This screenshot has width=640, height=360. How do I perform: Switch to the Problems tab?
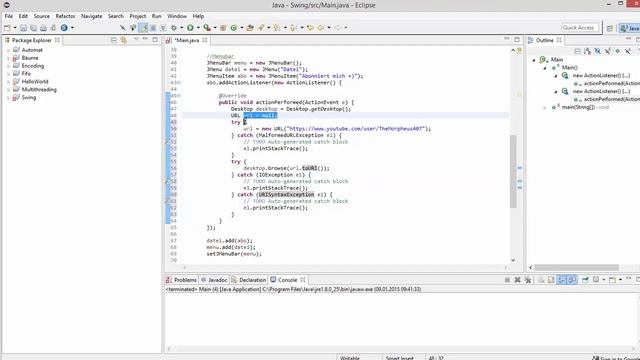(181, 280)
